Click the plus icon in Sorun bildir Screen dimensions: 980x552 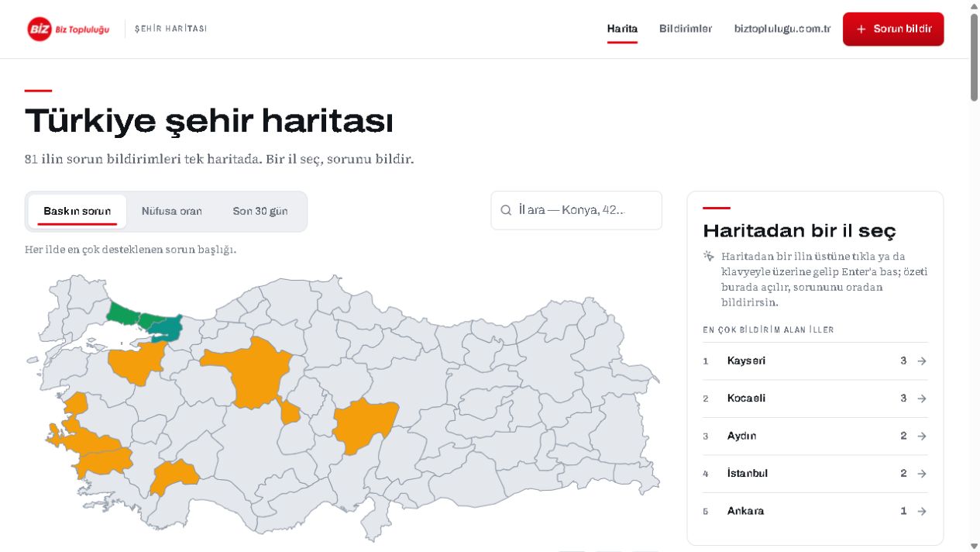click(861, 29)
